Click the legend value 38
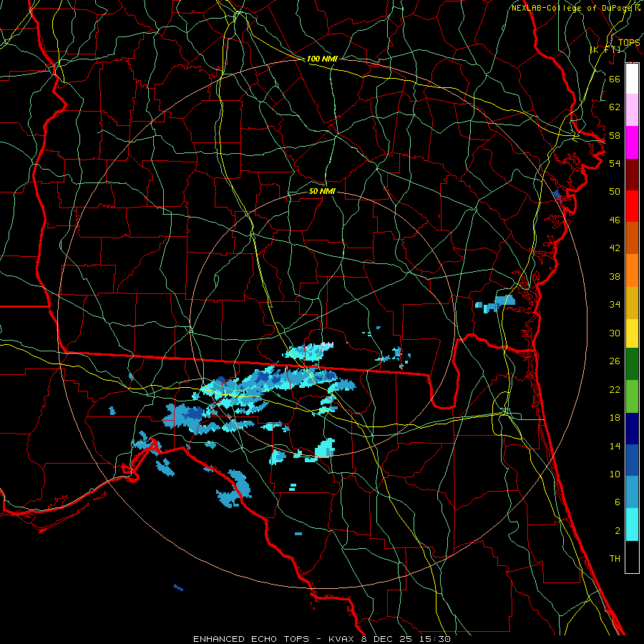644x644 pixels. 615,276
